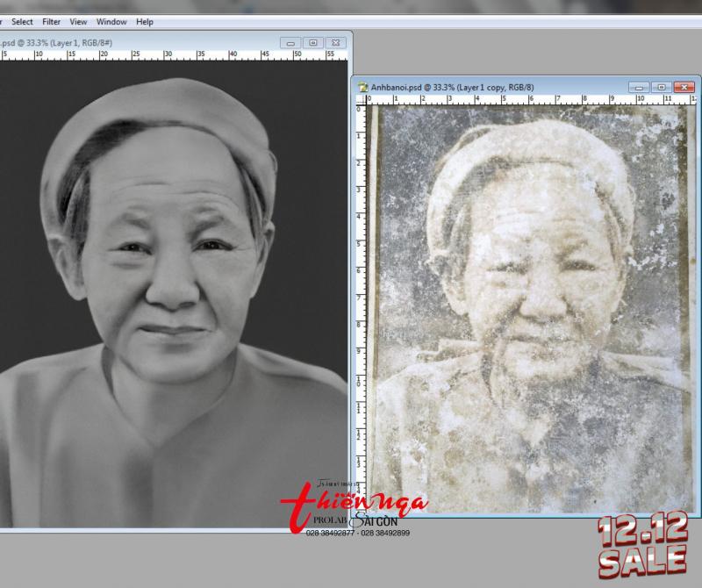Click the ruler origin corner in Anhbanoi.psd
Screen dimensions: 702x588
pos(360,99)
